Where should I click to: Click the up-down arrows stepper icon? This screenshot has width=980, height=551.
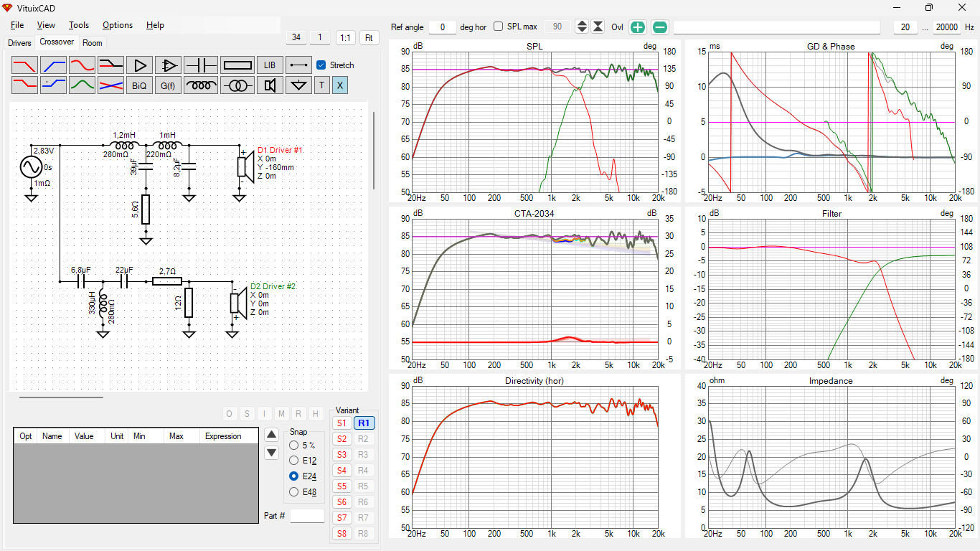tap(582, 27)
